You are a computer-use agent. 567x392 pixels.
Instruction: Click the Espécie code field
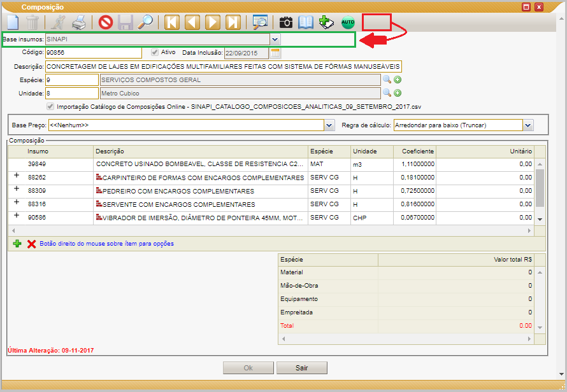[71, 80]
